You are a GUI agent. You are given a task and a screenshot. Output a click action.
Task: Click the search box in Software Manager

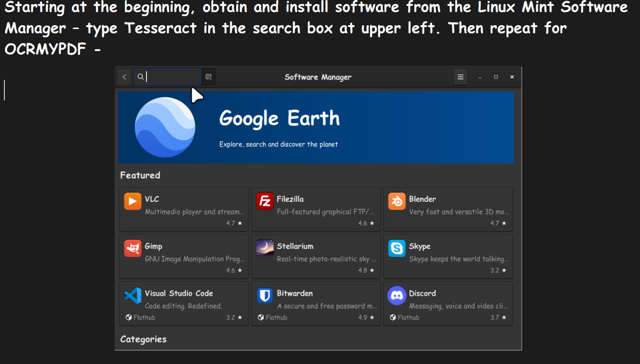[x=173, y=77]
